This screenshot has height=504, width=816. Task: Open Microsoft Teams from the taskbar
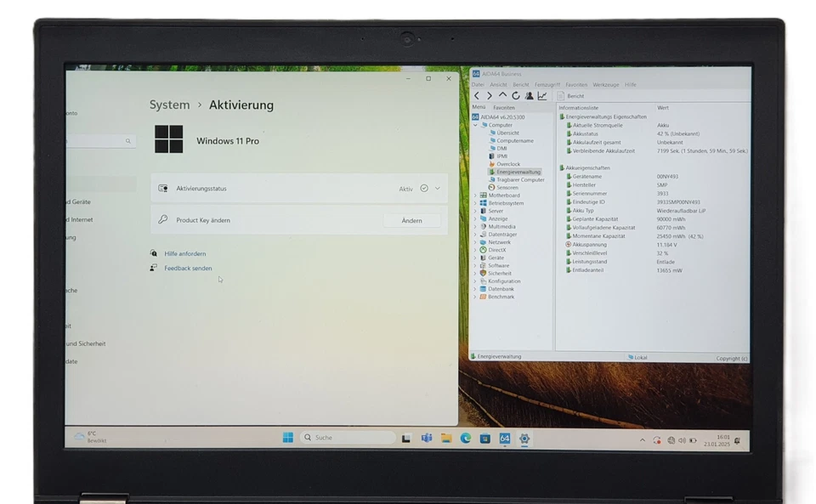pyautogui.click(x=427, y=439)
